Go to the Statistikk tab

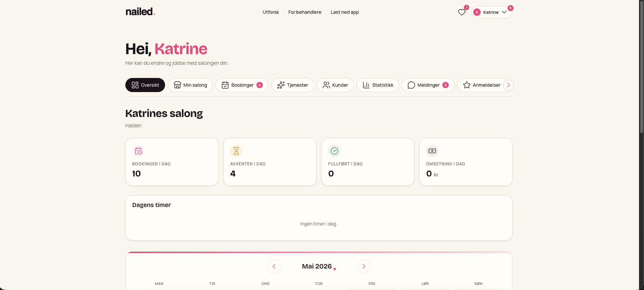378,85
